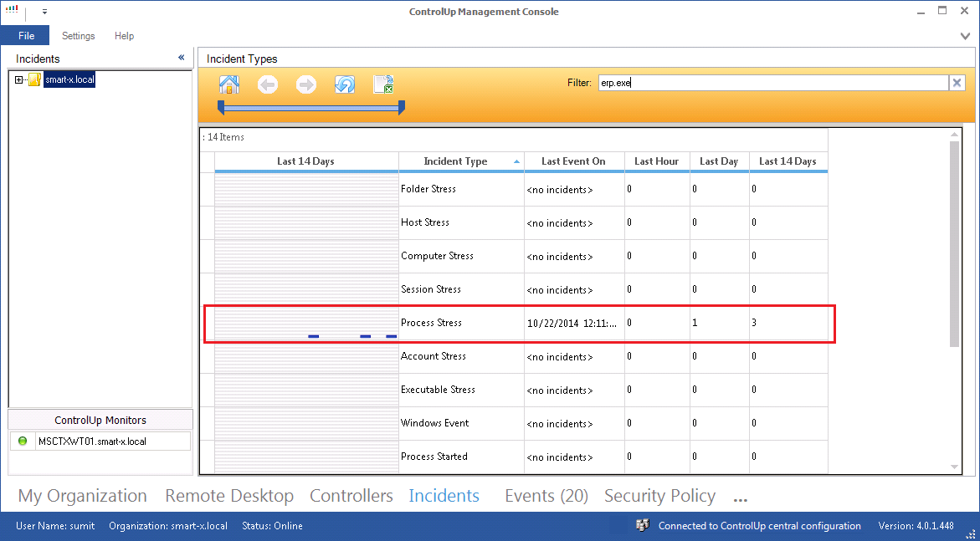Viewport: 980px width, 541px height.
Task: Click the green monitor status icon
Action: [23, 441]
